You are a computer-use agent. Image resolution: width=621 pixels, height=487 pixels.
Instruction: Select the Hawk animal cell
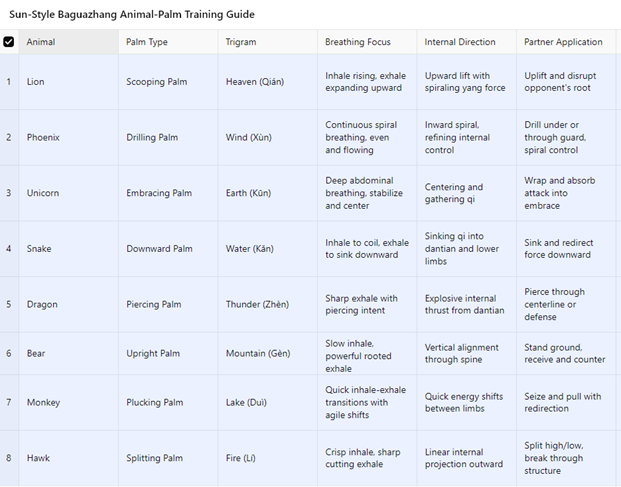tap(38, 458)
